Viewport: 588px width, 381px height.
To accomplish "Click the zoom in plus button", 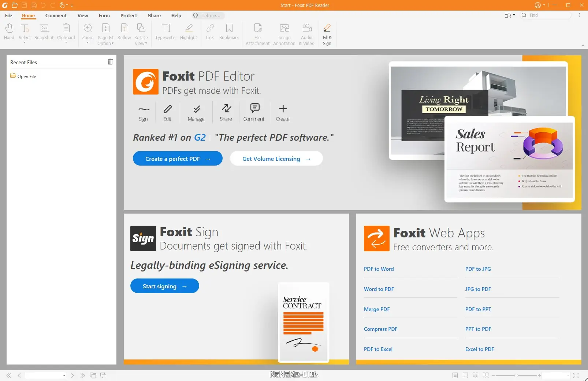I will click(x=539, y=376).
